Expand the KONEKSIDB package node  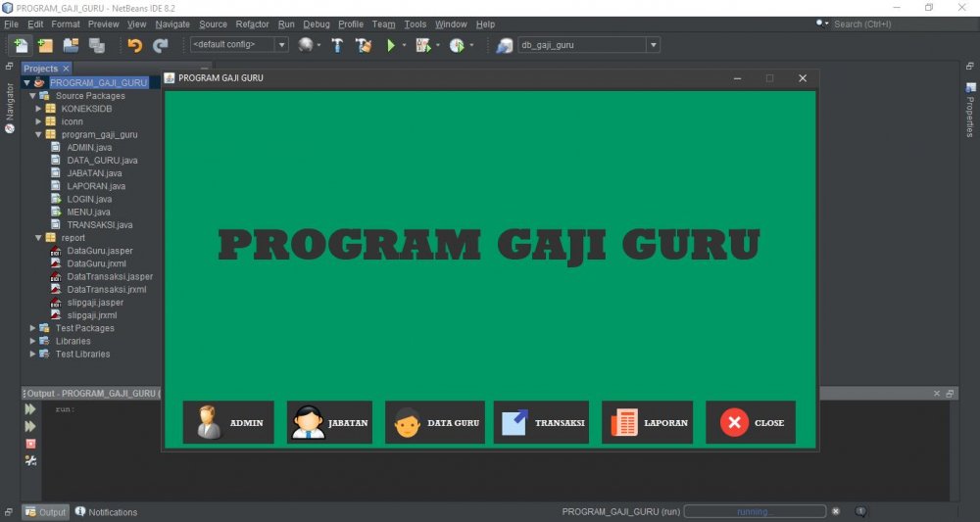click(x=39, y=109)
